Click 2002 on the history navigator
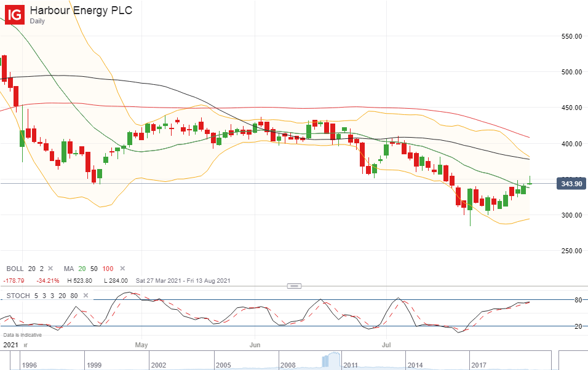588x370 pixels. (158, 365)
